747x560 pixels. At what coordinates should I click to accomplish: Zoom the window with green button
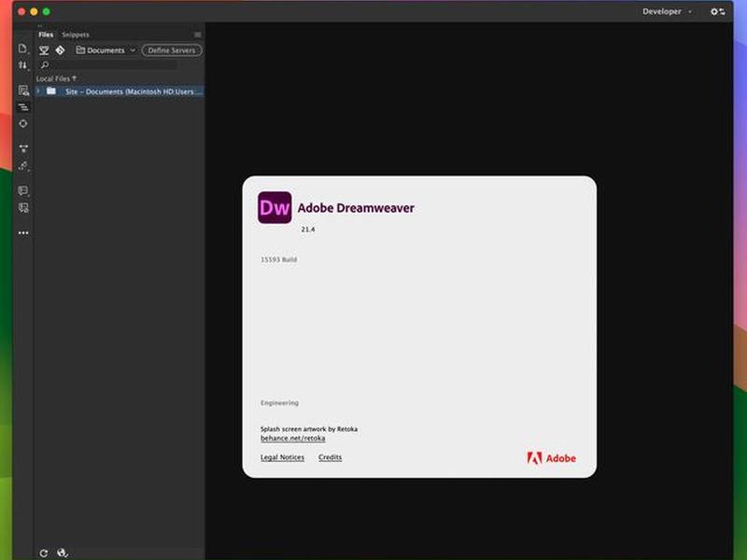(x=46, y=11)
